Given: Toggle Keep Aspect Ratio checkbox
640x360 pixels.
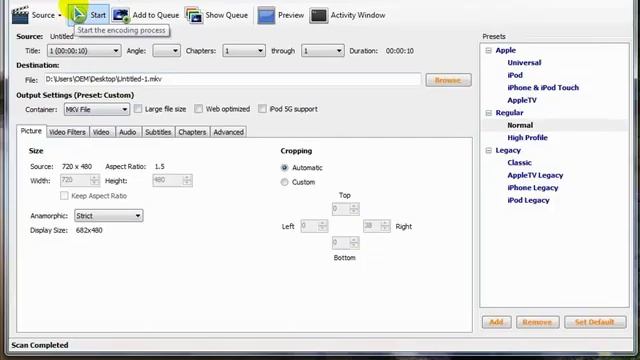Looking at the screenshot, I should point(64,196).
